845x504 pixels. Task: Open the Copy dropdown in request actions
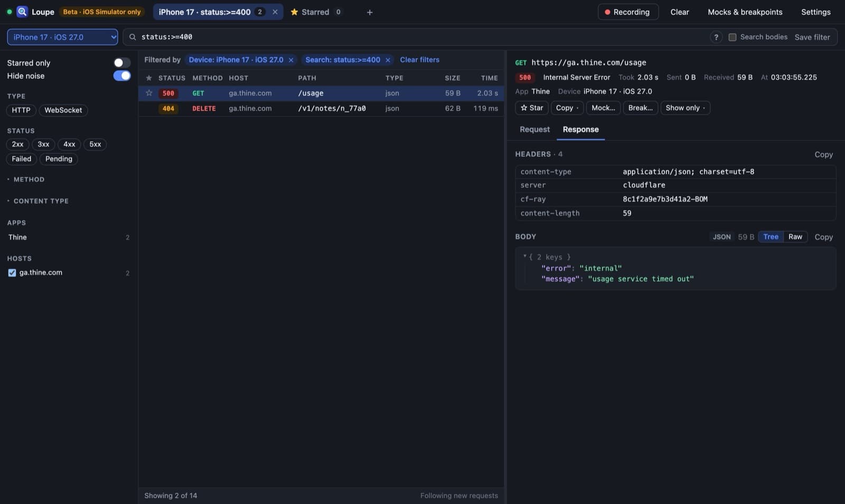click(x=567, y=108)
